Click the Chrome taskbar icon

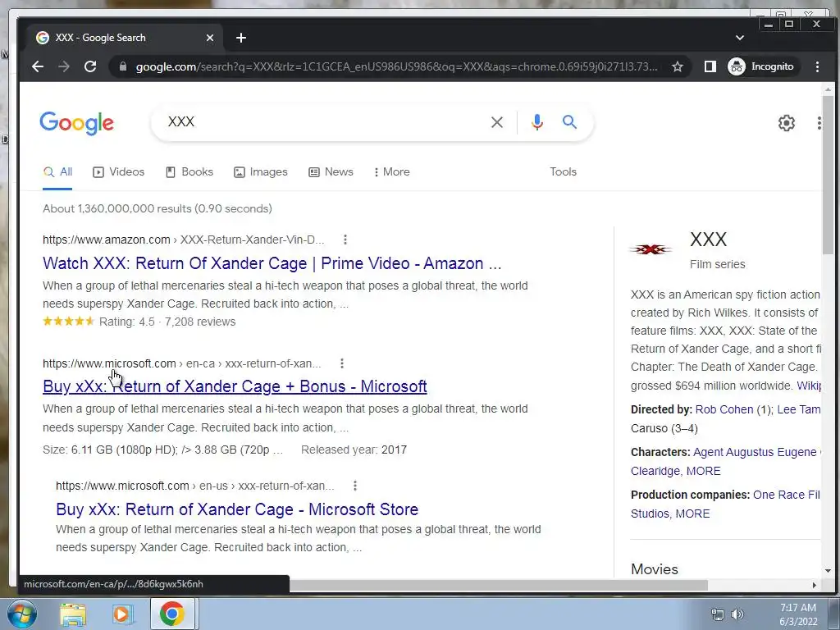171,614
